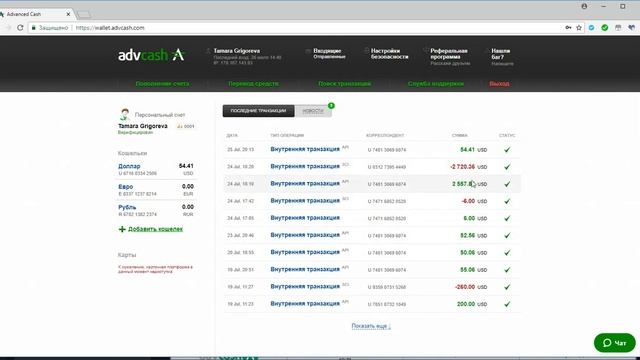
Task: Switch to the Последние транзакции tab
Action: point(258,111)
